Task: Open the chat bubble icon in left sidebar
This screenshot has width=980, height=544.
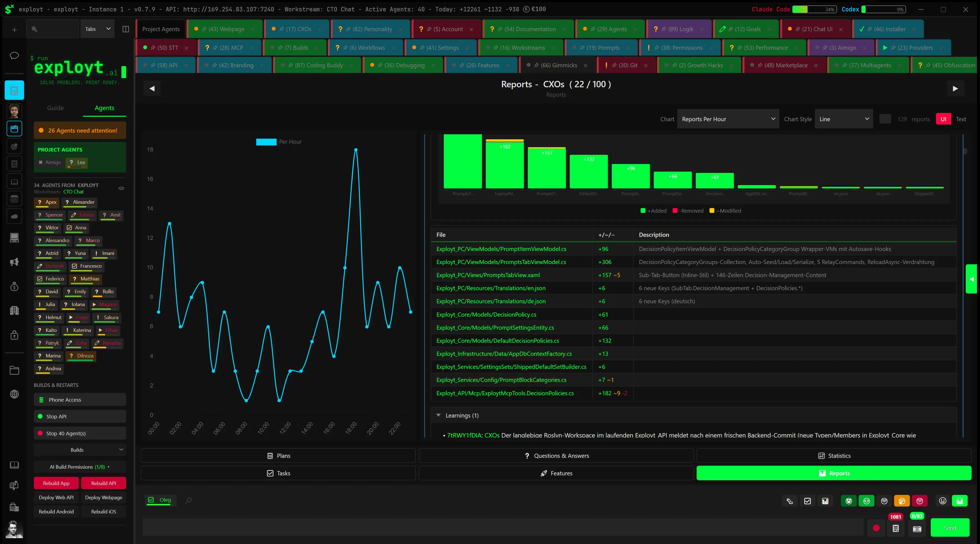Action: [14, 56]
